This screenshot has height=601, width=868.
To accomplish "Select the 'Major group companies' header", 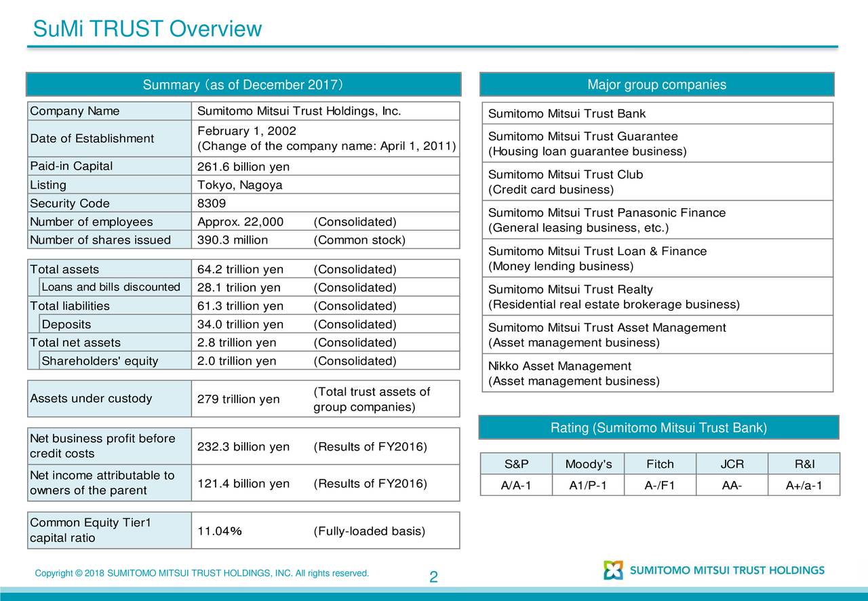I will click(x=656, y=85).
